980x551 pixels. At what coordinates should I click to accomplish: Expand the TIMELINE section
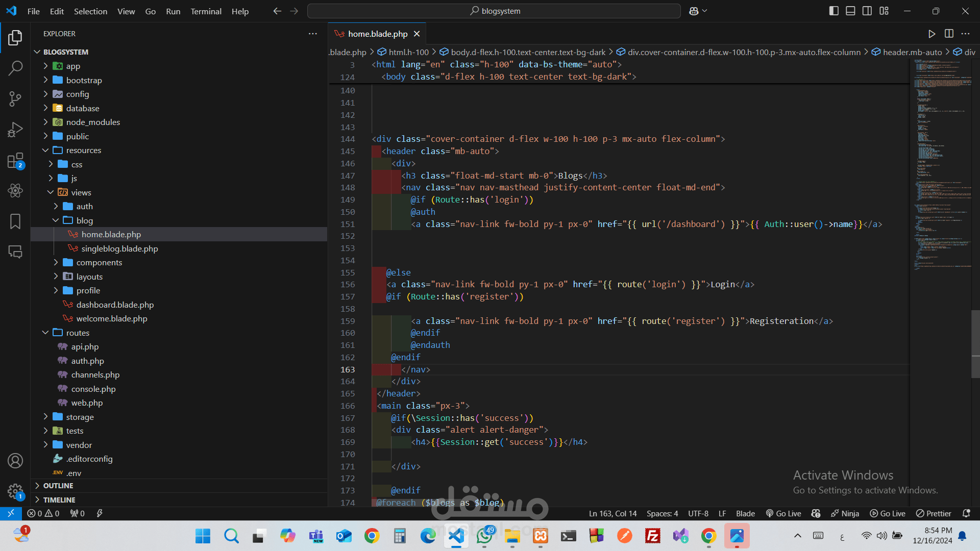point(179,500)
